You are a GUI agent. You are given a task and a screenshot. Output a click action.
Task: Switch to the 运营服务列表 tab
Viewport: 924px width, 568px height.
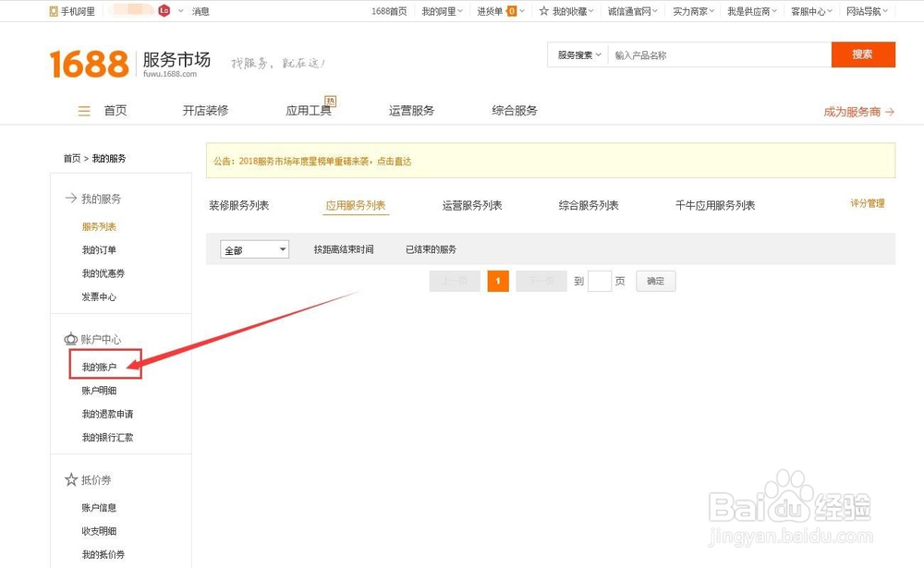coord(472,205)
